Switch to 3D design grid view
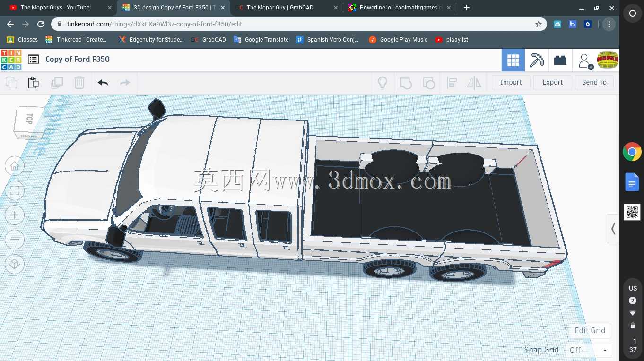 [x=513, y=60]
